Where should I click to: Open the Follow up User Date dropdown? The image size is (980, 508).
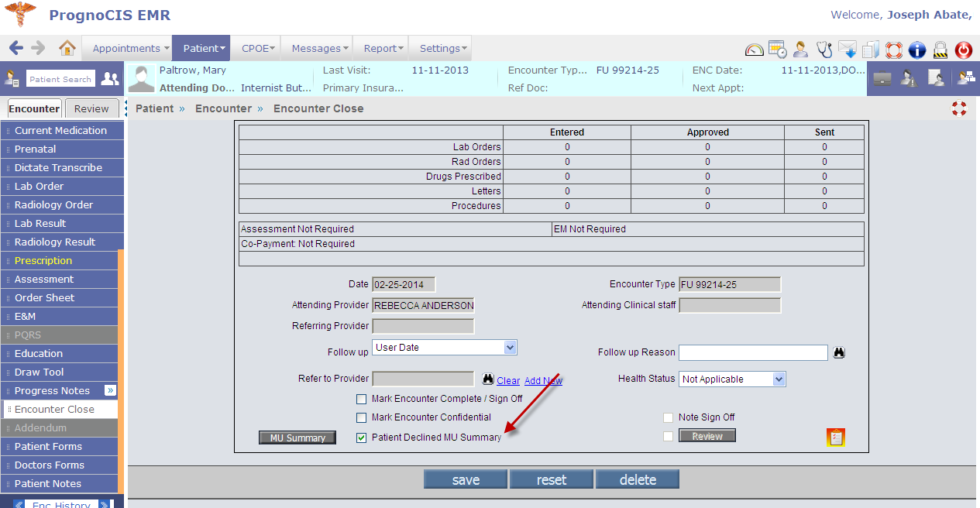(445, 348)
